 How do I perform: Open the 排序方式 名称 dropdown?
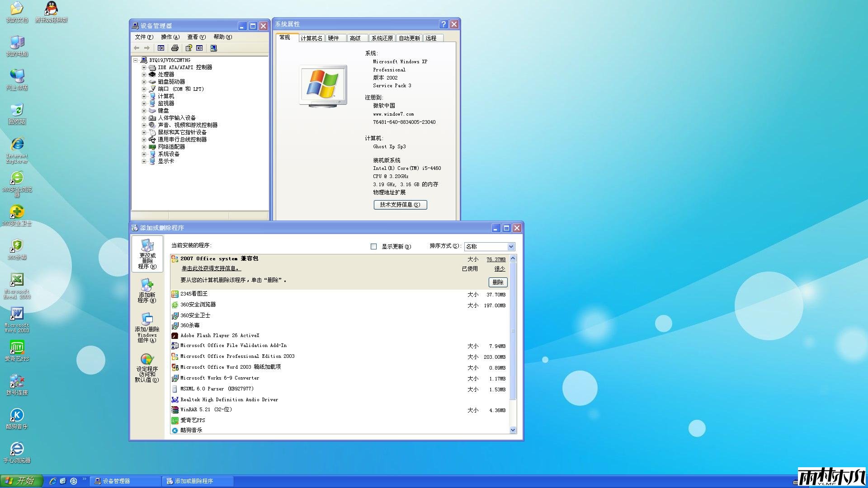coord(511,247)
